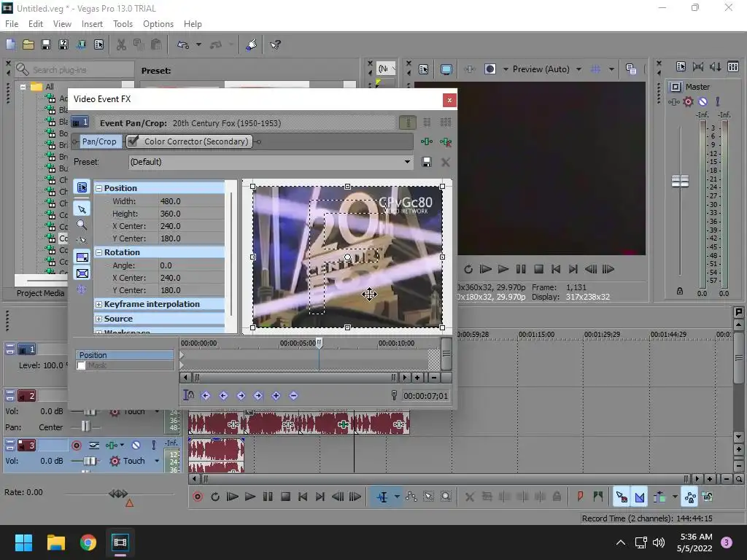Click Copy Snapshot icon in preview toolbar
Image resolution: width=747 pixels, height=560 pixels.
631,69
